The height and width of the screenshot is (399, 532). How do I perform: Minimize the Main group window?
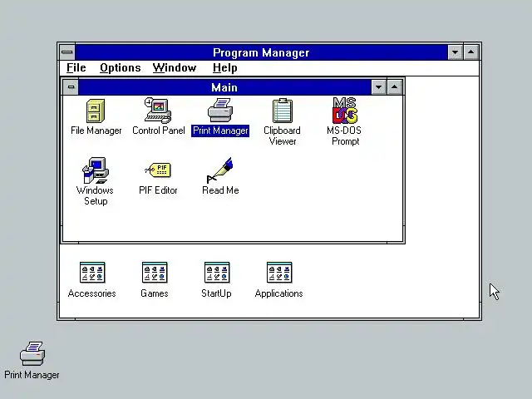pos(379,87)
